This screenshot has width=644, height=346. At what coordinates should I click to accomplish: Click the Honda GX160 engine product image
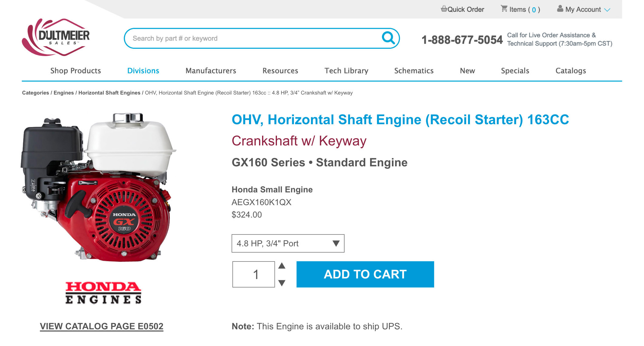coord(99,187)
